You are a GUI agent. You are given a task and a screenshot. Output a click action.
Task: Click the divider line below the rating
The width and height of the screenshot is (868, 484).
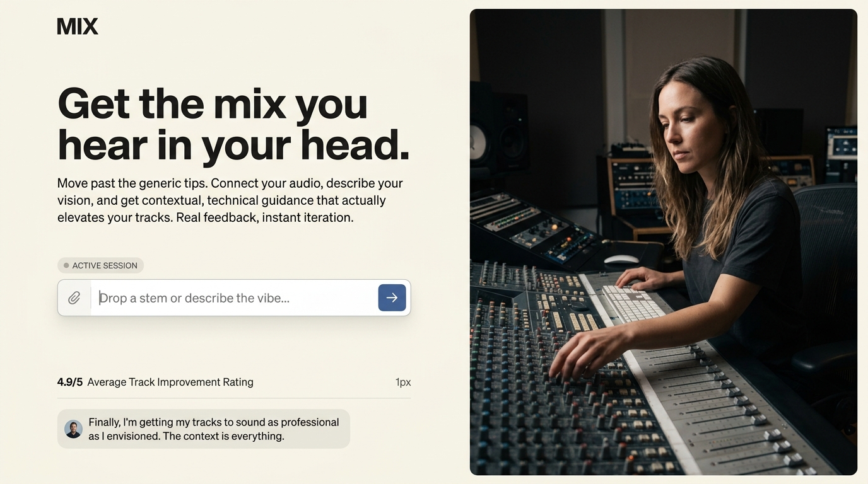tap(234, 398)
